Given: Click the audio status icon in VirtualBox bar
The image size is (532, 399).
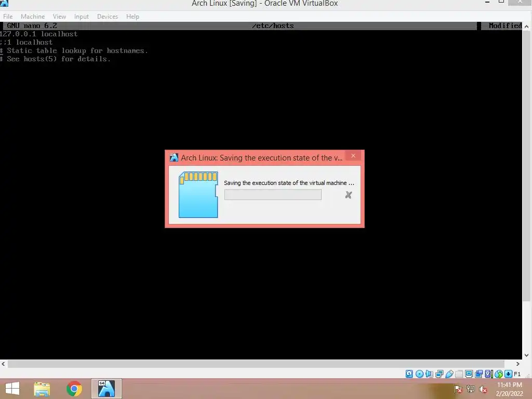Looking at the screenshot, I should [x=429, y=374].
